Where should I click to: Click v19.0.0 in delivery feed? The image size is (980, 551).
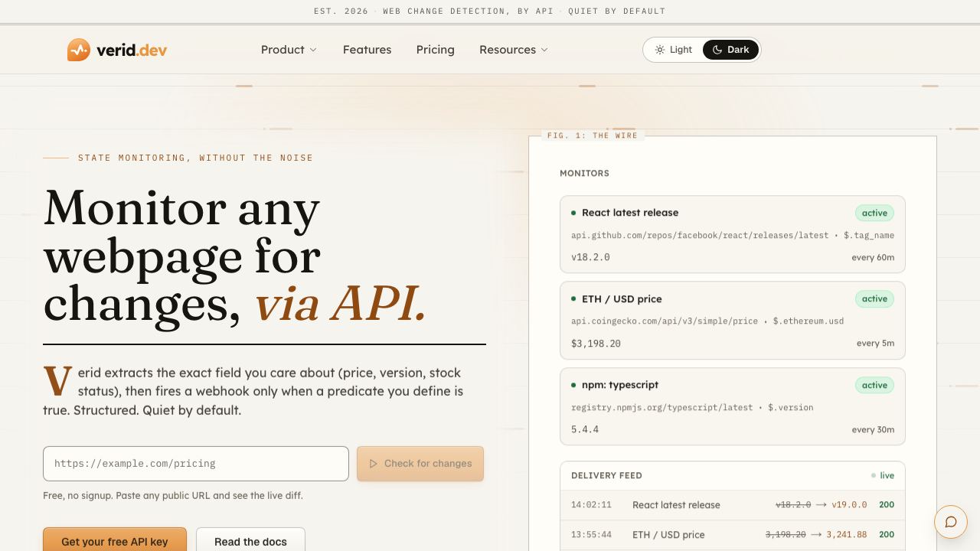pos(849,505)
